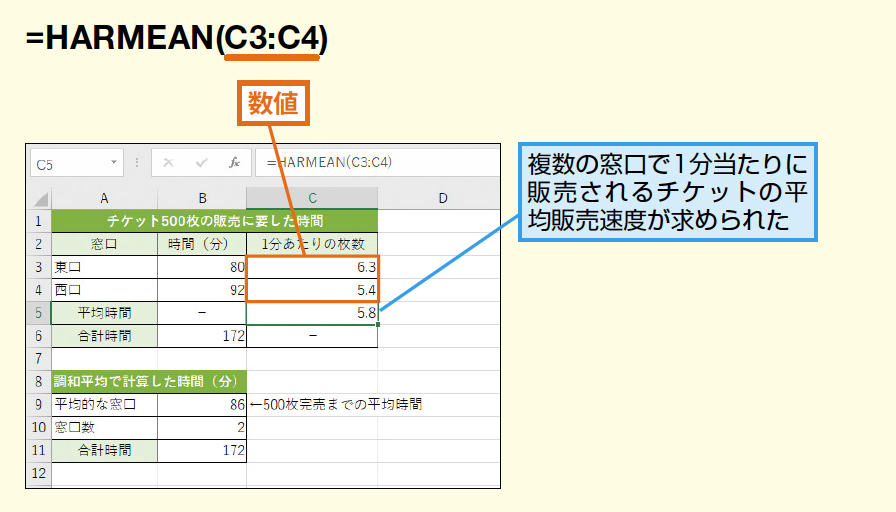Select the 平均的な窓口 cell
Viewport: 896px width, 512px height.
click(104, 405)
